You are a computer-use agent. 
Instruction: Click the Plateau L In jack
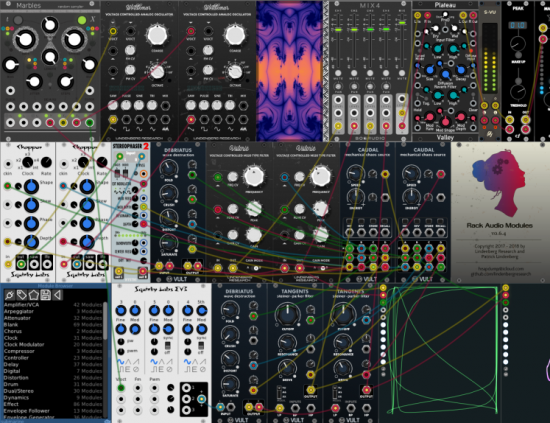click(417, 15)
